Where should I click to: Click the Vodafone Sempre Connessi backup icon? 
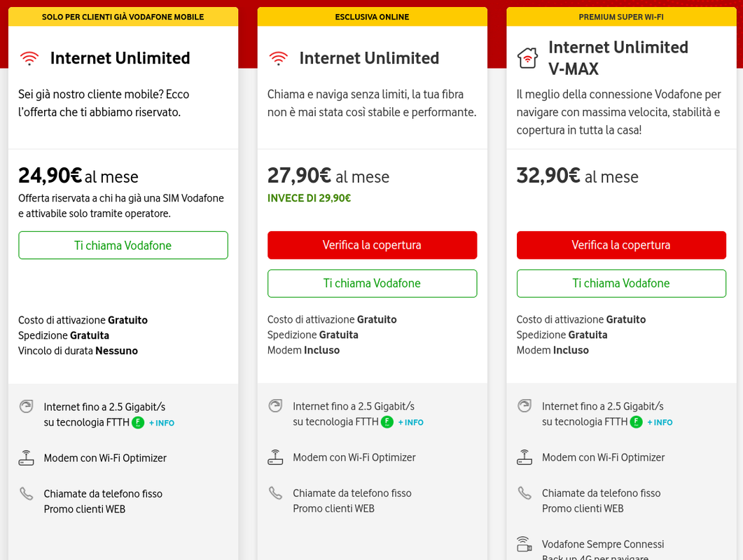point(525,544)
